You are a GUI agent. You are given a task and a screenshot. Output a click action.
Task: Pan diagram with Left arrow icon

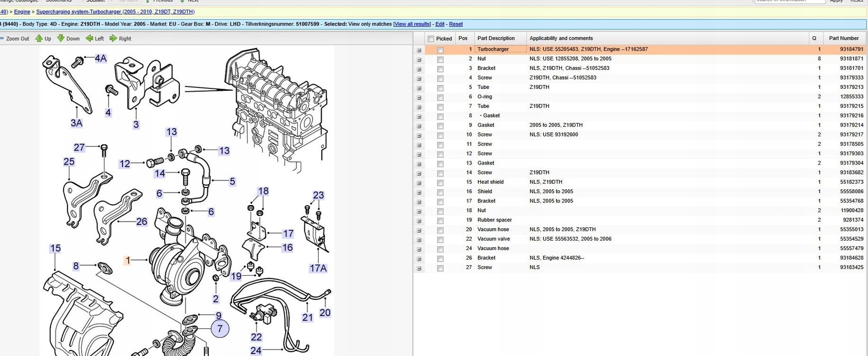(89, 39)
